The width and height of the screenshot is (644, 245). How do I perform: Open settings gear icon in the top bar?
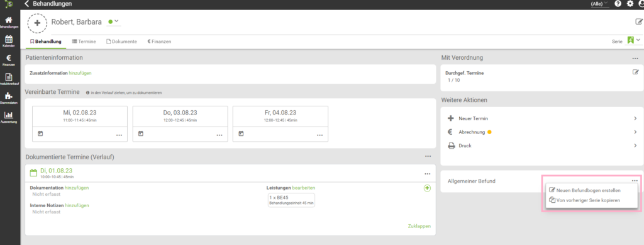click(x=630, y=4)
